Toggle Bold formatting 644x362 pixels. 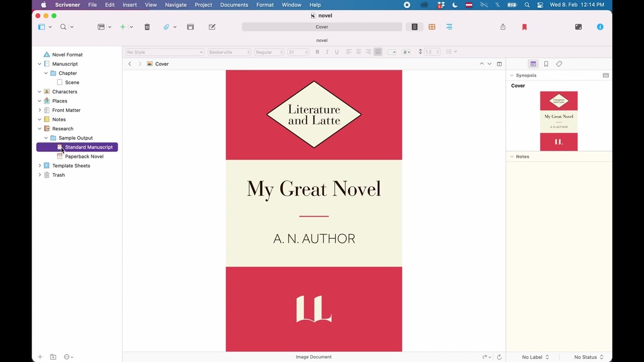click(317, 52)
